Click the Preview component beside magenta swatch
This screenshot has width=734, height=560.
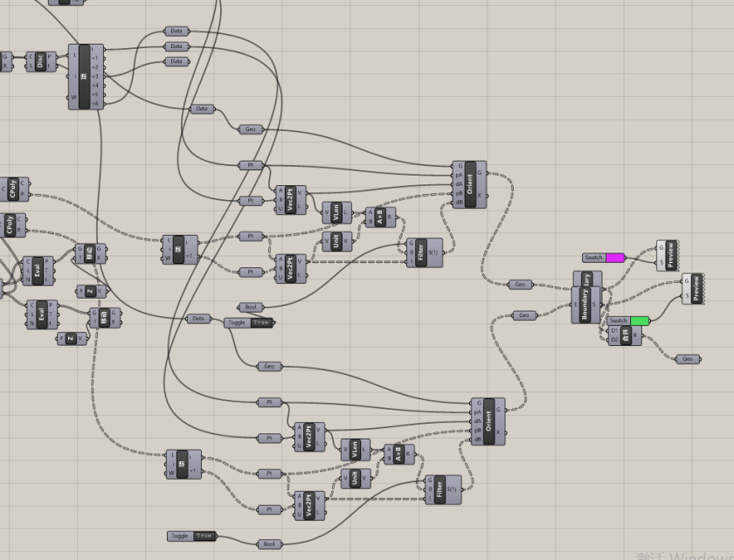tap(670, 255)
